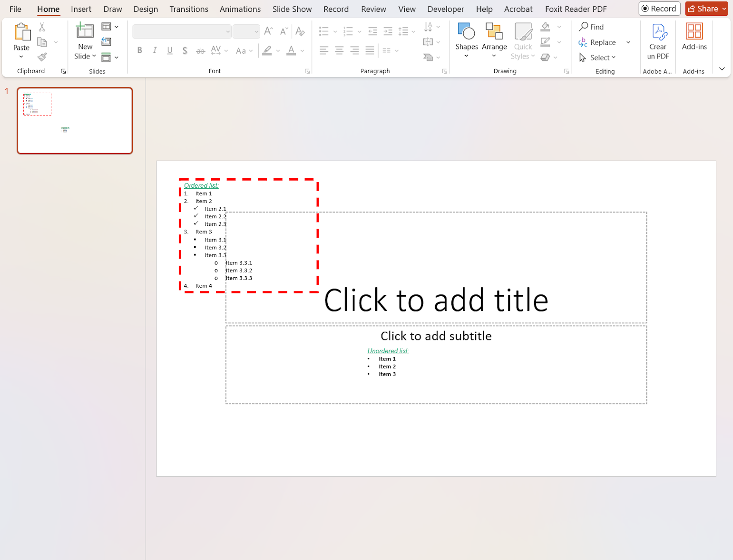Reset the slide layout

(106, 42)
